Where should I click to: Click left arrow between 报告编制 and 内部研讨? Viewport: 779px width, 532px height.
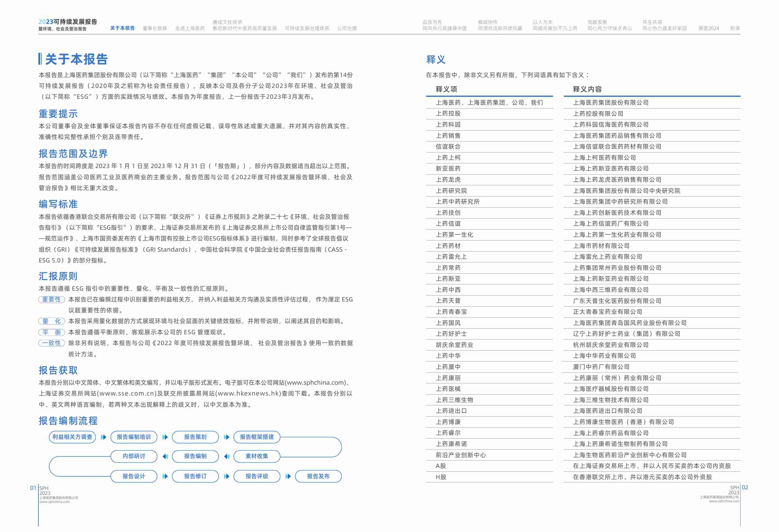[165, 456]
